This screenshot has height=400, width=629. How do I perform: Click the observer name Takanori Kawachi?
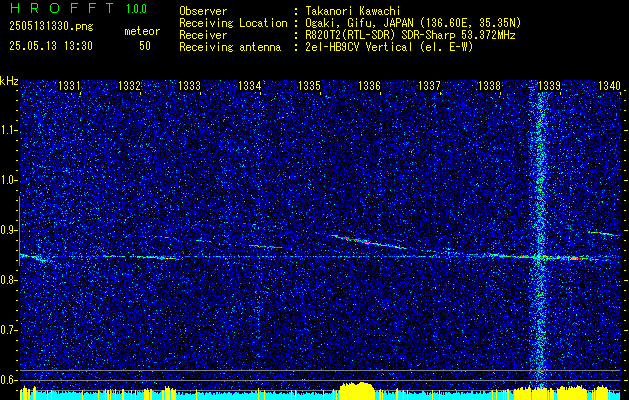click(x=353, y=11)
